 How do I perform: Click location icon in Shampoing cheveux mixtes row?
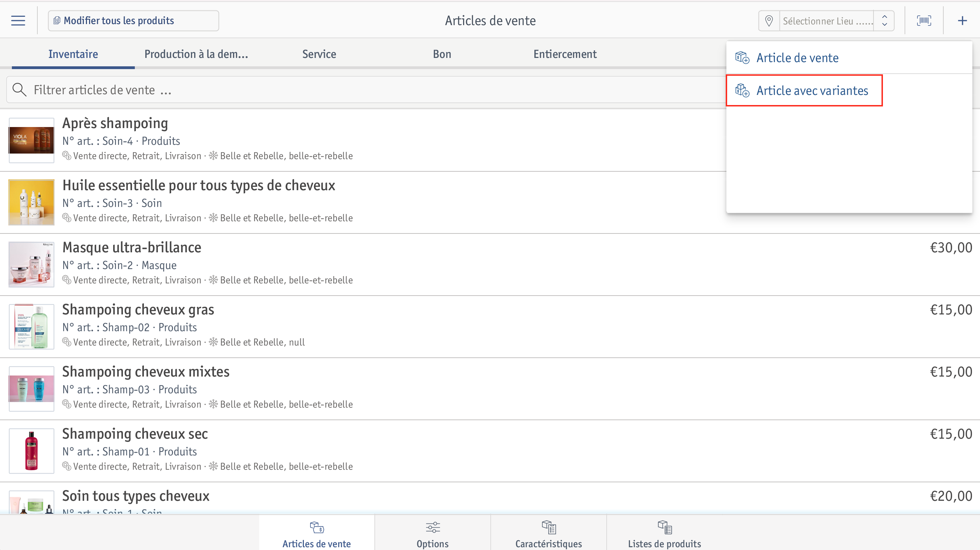(213, 404)
